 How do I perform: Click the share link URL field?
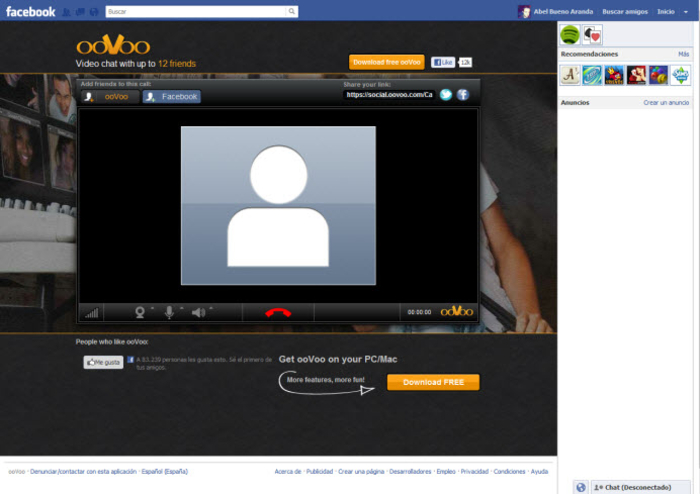click(389, 95)
